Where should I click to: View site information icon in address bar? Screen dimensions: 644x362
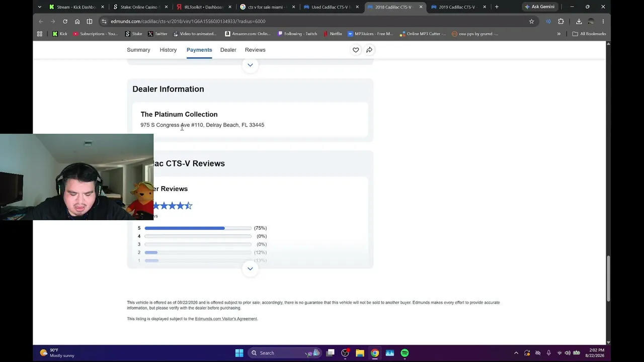click(x=104, y=21)
